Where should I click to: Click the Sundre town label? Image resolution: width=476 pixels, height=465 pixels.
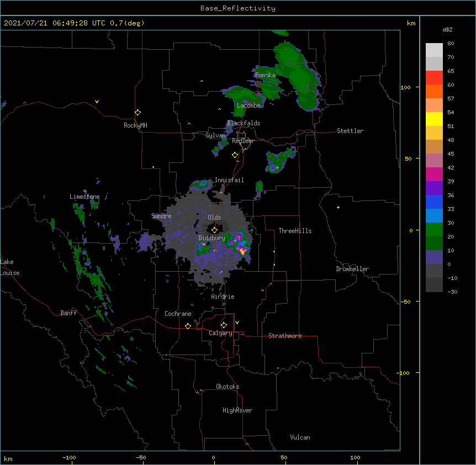tap(161, 216)
